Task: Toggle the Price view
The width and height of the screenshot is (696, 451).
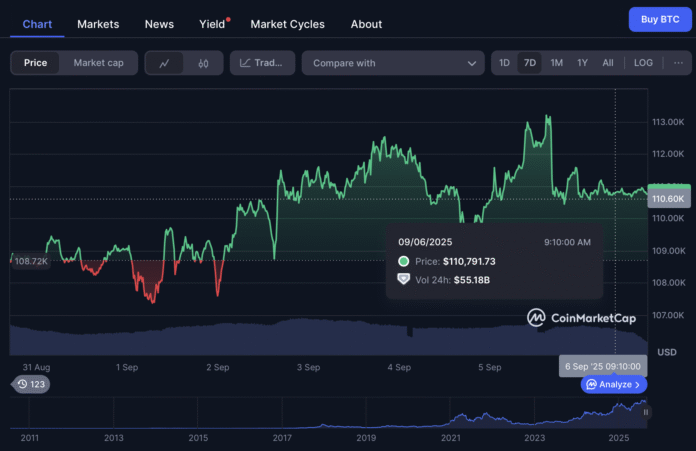Action: (36, 63)
